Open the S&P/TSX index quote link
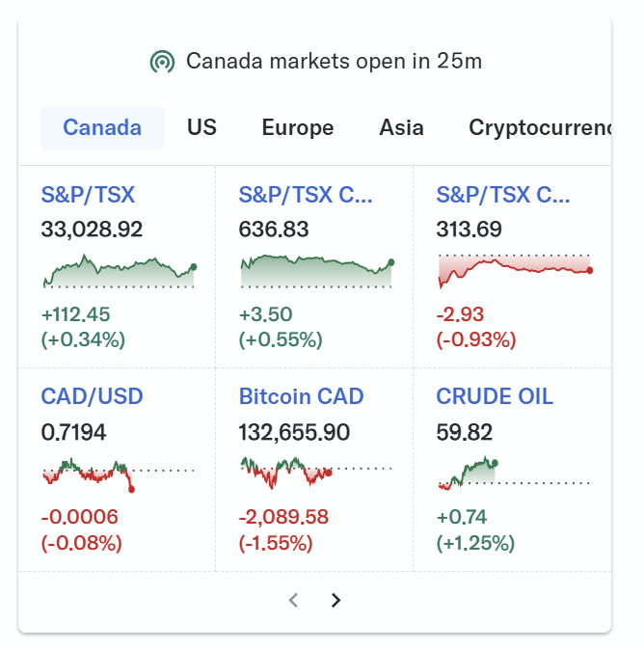644x649 pixels. [88, 195]
